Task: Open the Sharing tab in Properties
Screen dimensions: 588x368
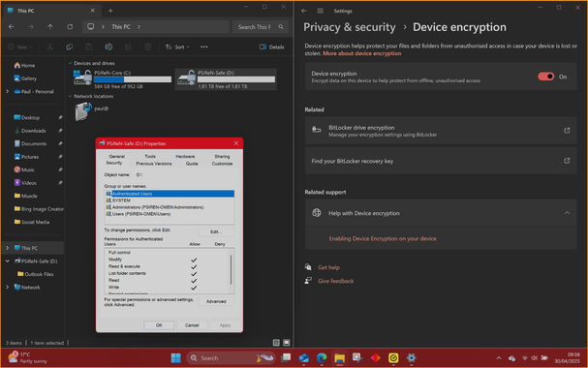Action: tap(222, 156)
